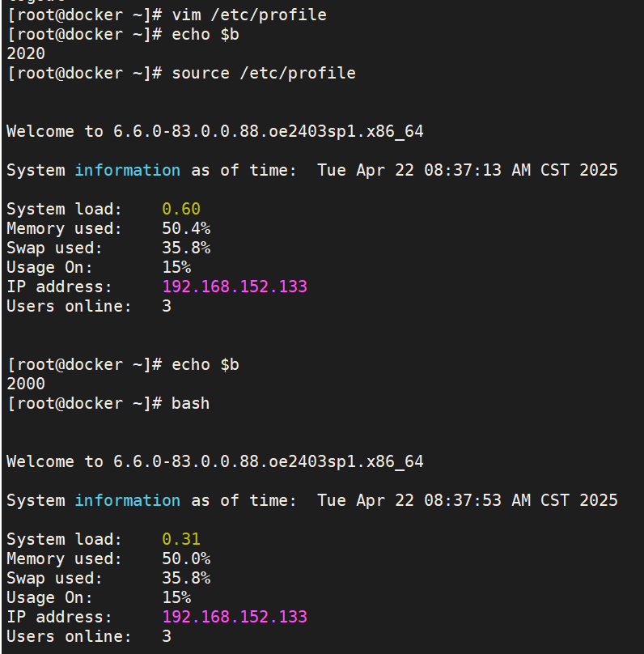The image size is (644, 654).
Task: Click the timestamp ending 08:37:13 AM CST 2025
Action: pyautogui.click(x=467, y=170)
